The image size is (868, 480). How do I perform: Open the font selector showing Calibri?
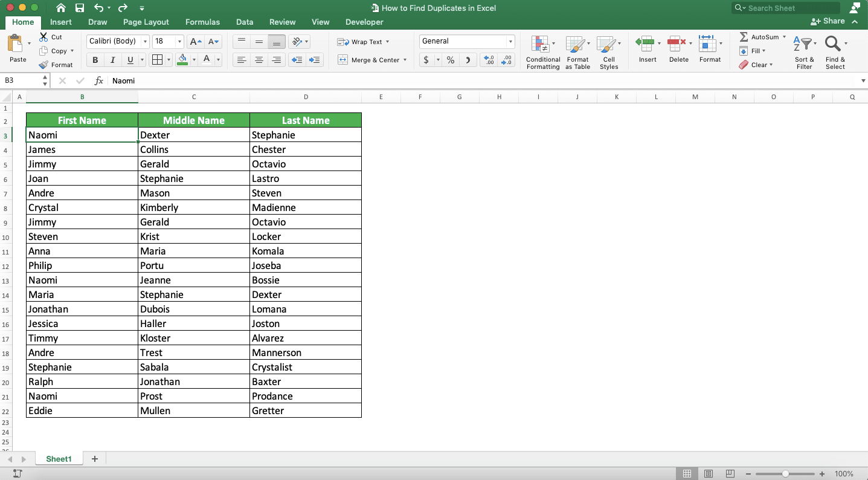114,41
